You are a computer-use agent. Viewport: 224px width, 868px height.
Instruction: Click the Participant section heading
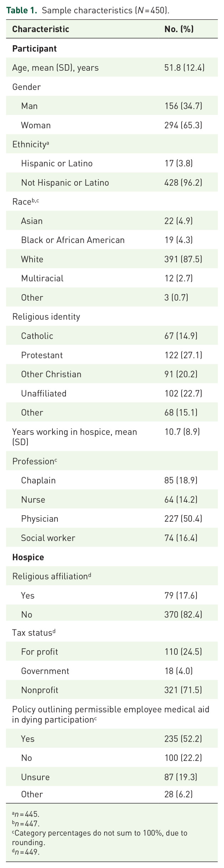pos(35,49)
